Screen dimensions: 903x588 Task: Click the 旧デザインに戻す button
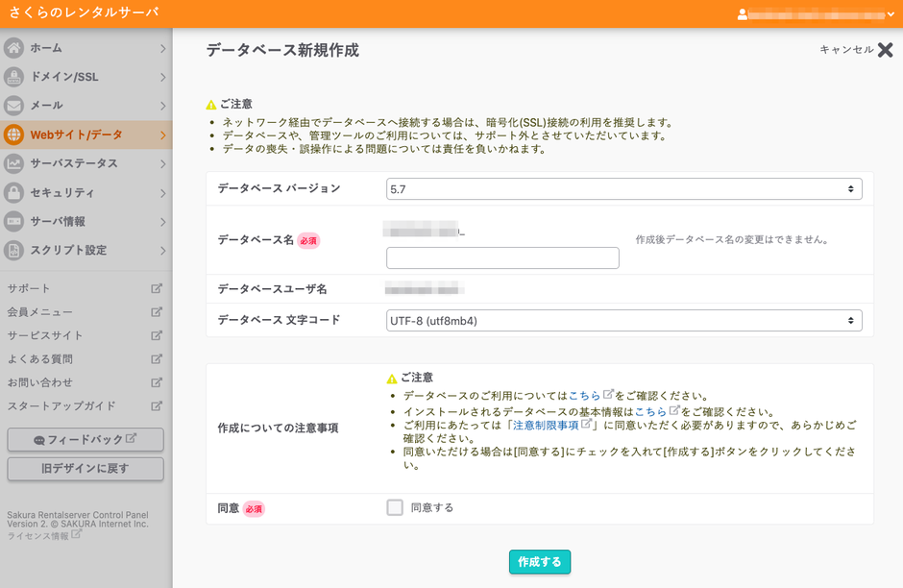click(x=85, y=469)
